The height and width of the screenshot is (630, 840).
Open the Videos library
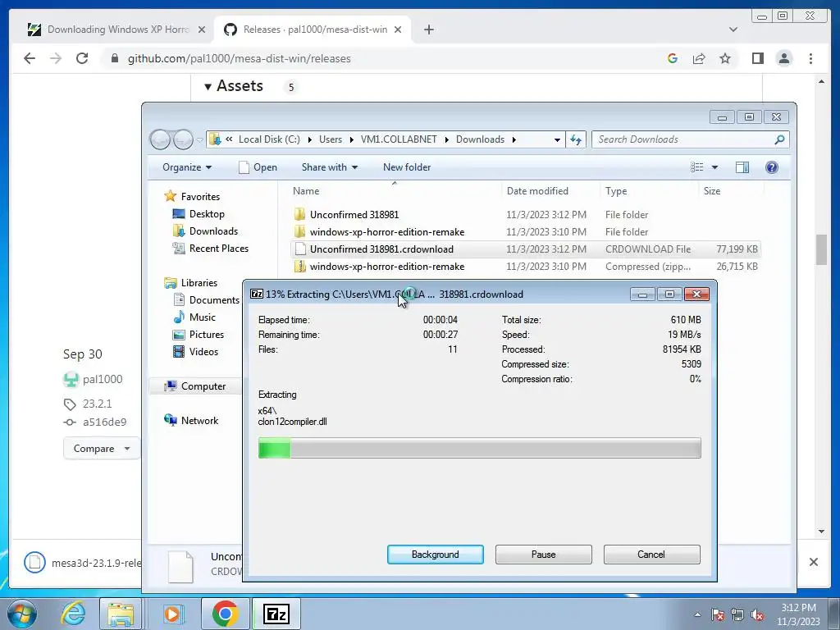coord(203,351)
